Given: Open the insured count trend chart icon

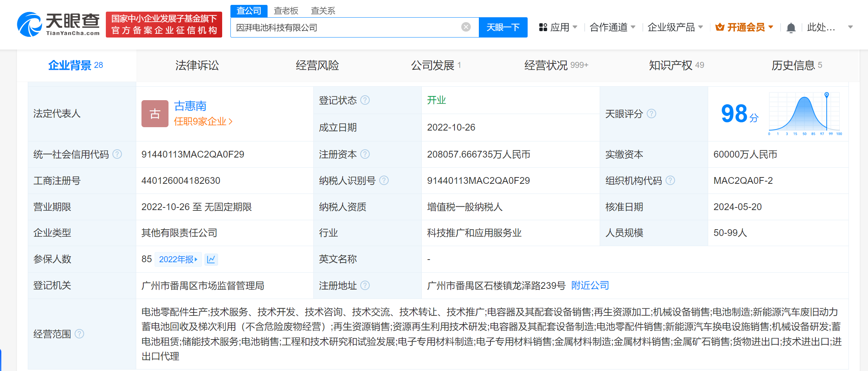Looking at the screenshot, I should (211, 259).
